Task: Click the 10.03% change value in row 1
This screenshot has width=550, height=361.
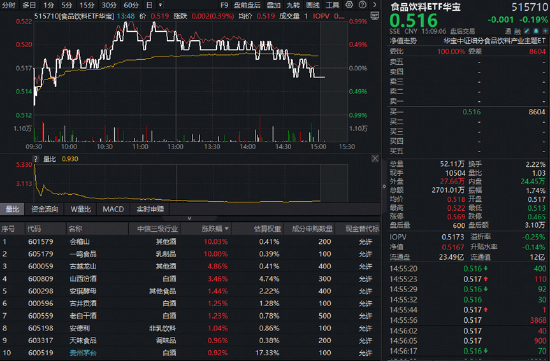Action: click(x=216, y=242)
